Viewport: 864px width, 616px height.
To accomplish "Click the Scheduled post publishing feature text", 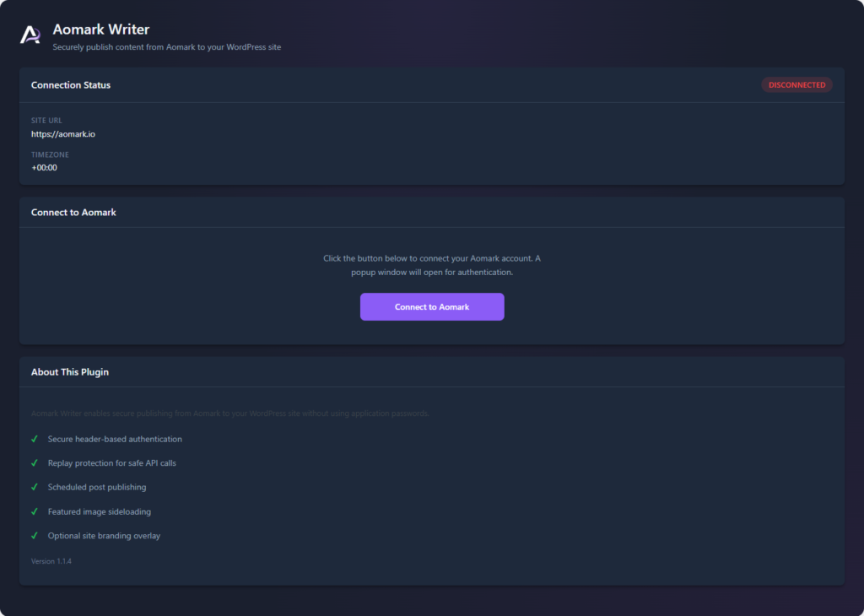I will 97,487.
